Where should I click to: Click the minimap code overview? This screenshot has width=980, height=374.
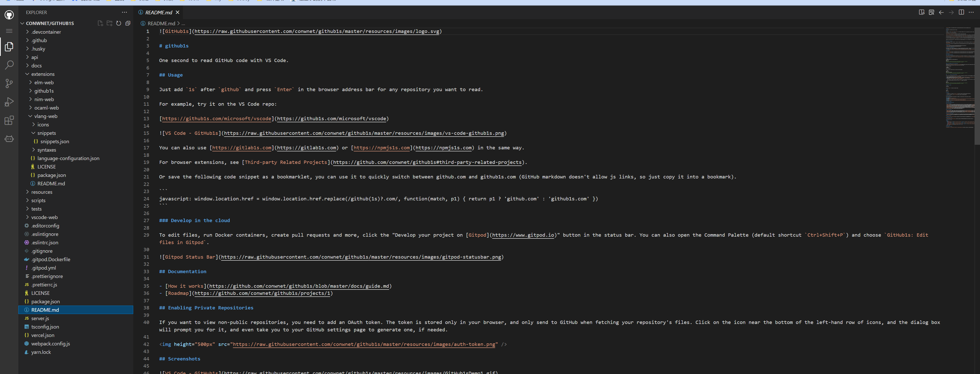[960, 78]
